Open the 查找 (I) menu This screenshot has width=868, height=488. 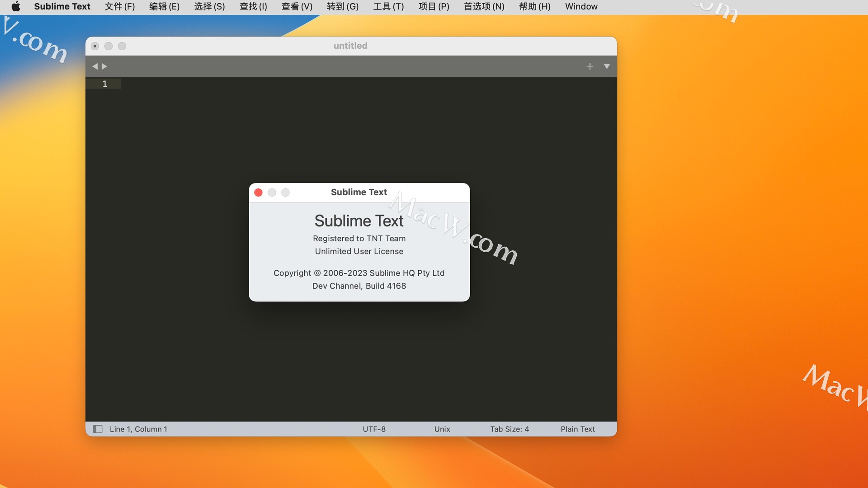pos(253,6)
